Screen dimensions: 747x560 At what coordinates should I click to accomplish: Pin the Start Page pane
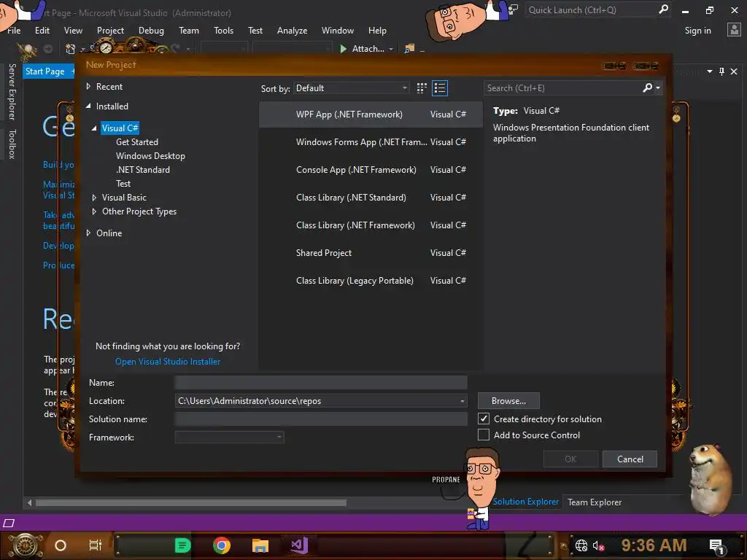721,71
